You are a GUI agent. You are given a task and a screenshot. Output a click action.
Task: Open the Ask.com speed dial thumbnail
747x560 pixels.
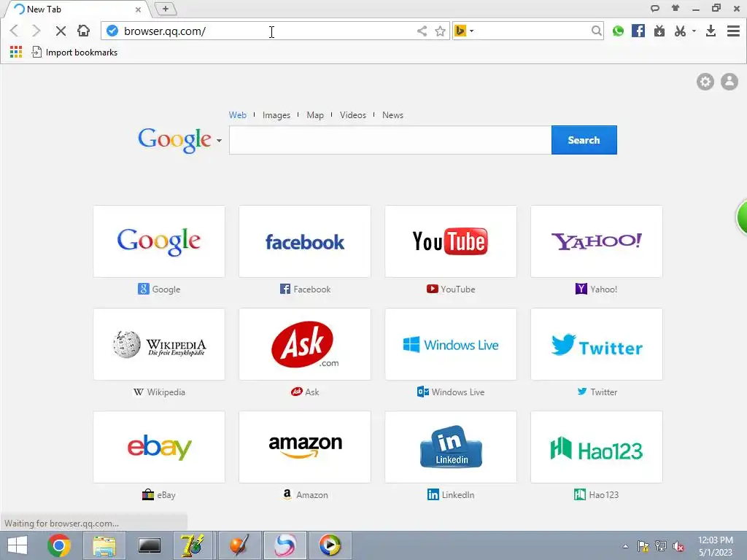[x=305, y=344]
